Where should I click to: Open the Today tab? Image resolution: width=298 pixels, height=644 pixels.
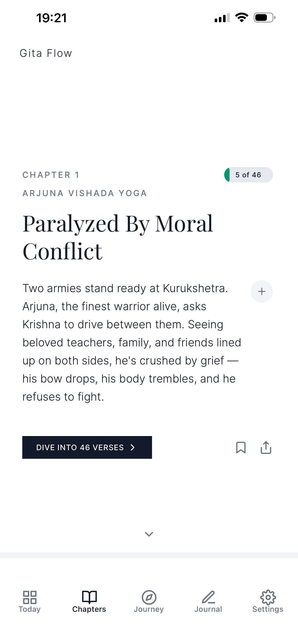click(x=29, y=601)
